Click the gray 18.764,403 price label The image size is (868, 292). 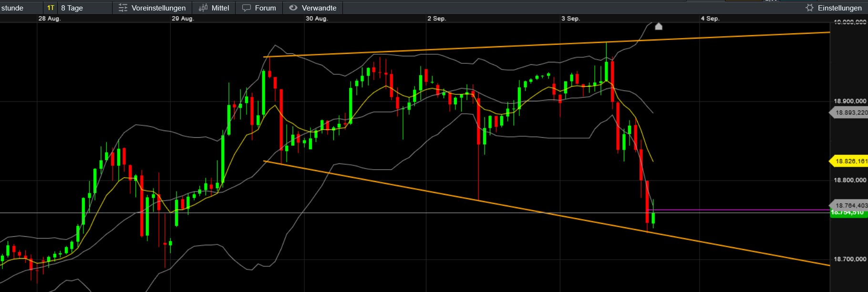pyautogui.click(x=849, y=205)
